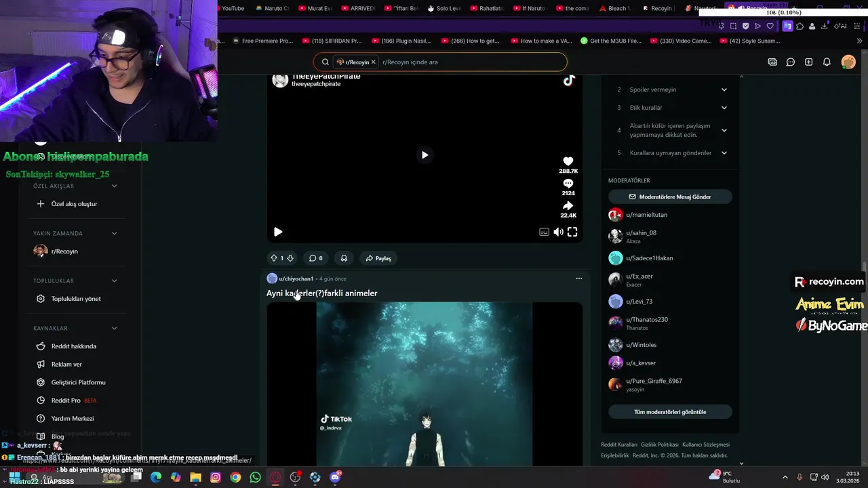Click the search magnifier icon
The width and height of the screenshot is (868, 488).
[325, 62]
